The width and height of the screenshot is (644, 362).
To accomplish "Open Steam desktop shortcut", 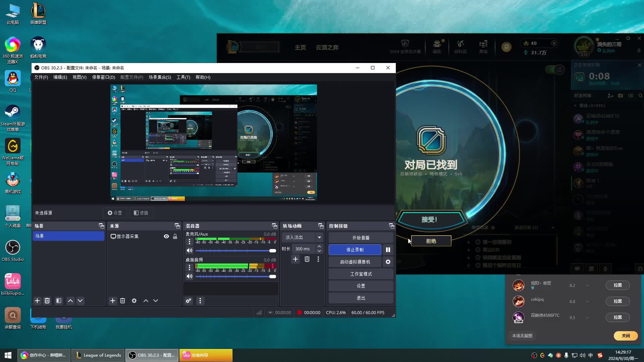I will pos(13,118).
